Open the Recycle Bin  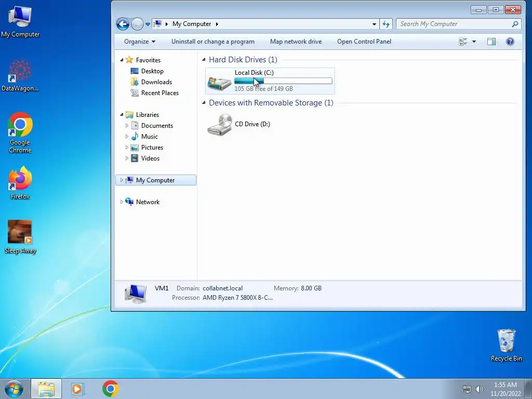(x=506, y=345)
